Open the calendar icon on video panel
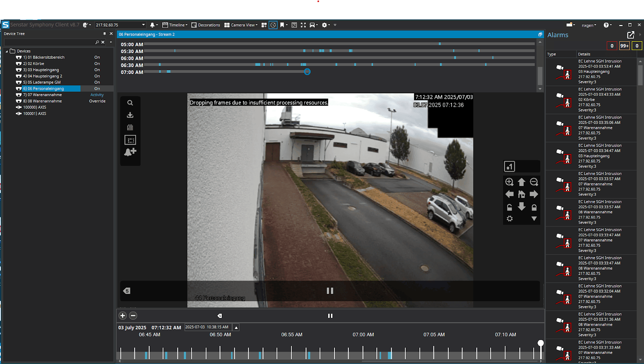Screen dimensions: 644x364 coord(130,127)
